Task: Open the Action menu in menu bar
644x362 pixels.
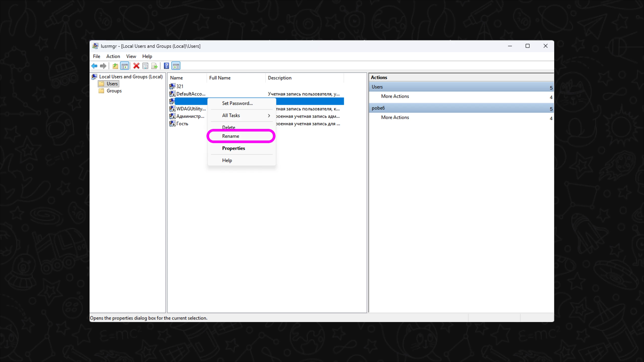Action: pos(113,56)
